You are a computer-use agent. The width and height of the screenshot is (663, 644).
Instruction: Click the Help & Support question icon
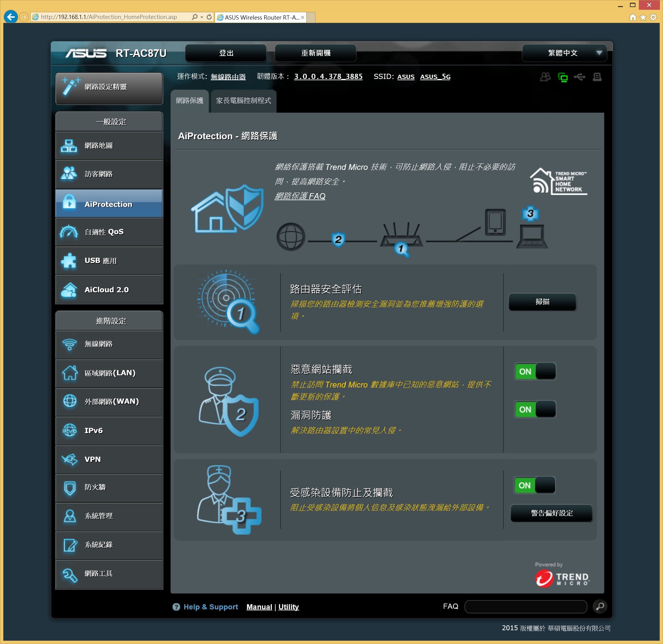tap(176, 607)
